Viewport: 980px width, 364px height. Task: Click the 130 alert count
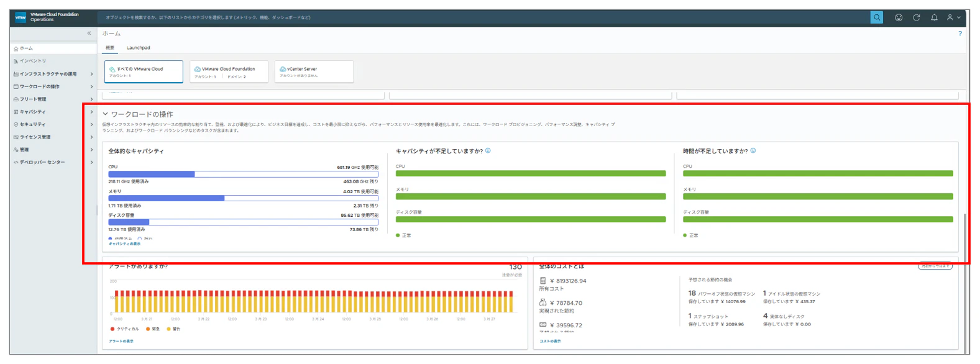pos(516,267)
